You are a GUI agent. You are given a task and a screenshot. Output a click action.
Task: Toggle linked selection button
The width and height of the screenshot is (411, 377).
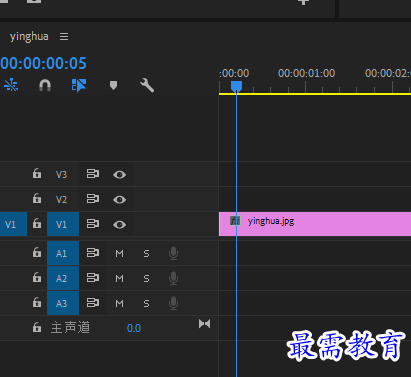coord(79,85)
